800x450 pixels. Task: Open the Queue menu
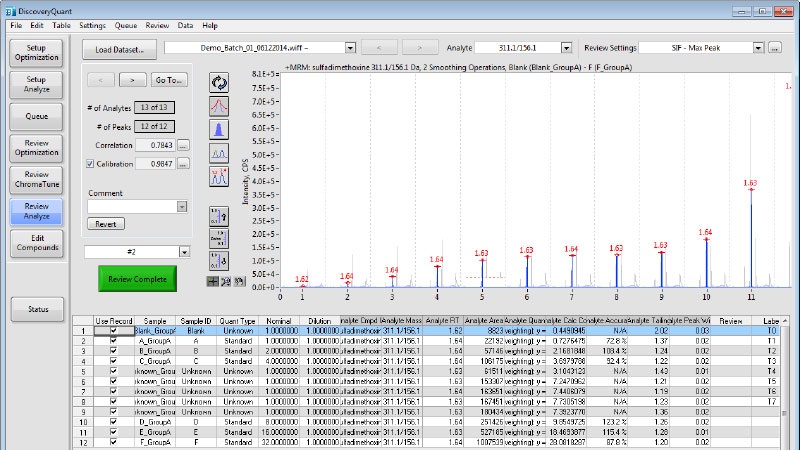pyautogui.click(x=126, y=24)
